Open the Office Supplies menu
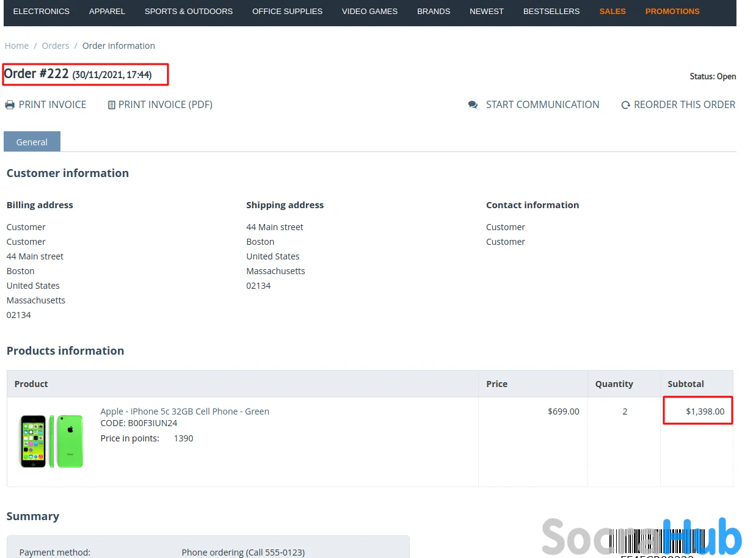Viewport: 756px width, 558px height. click(287, 11)
